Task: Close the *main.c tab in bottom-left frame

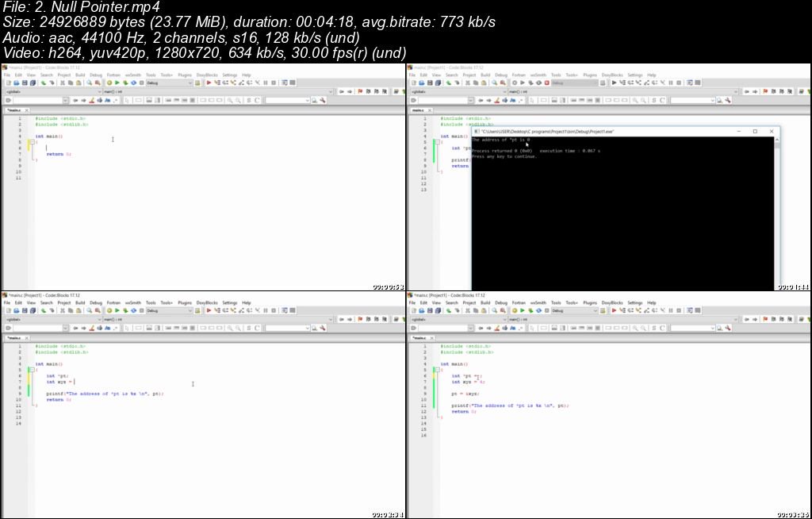Action: 26,338
